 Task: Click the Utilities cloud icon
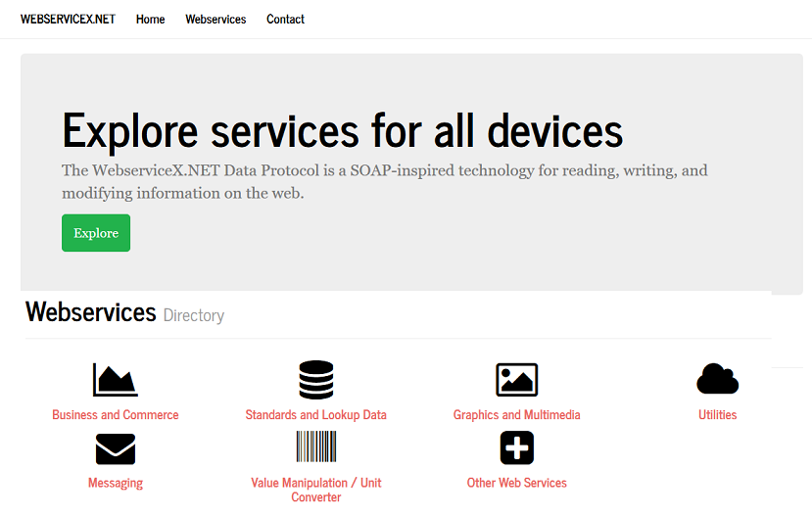[x=717, y=379]
